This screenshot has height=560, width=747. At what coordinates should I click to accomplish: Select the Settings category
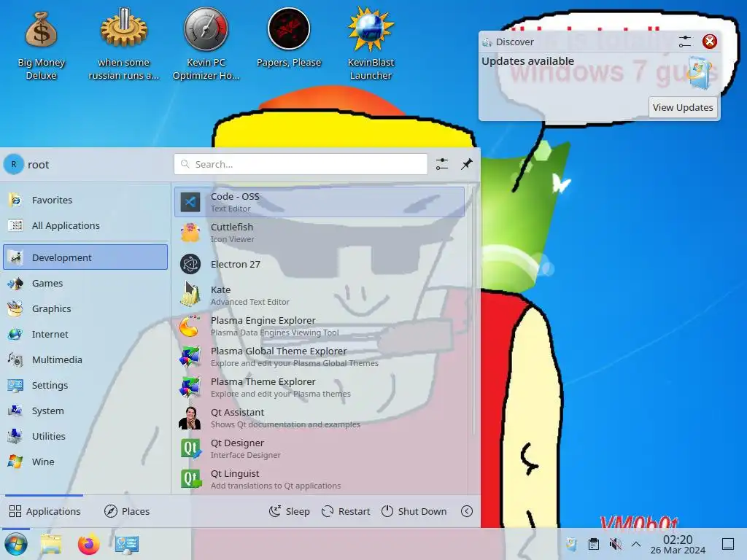pos(86,385)
